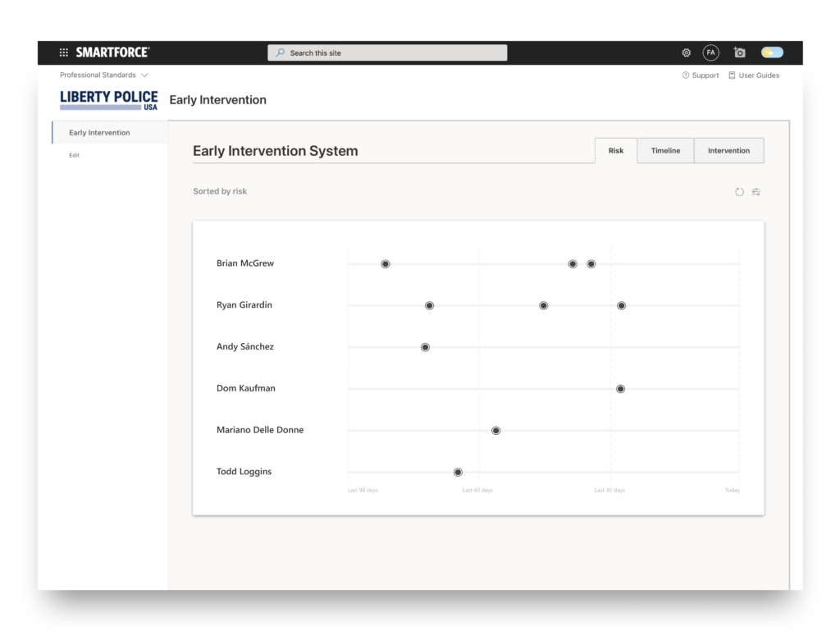The width and height of the screenshot is (840, 631).
Task: Expand the Professional Standards dropdown
Action: (x=103, y=75)
